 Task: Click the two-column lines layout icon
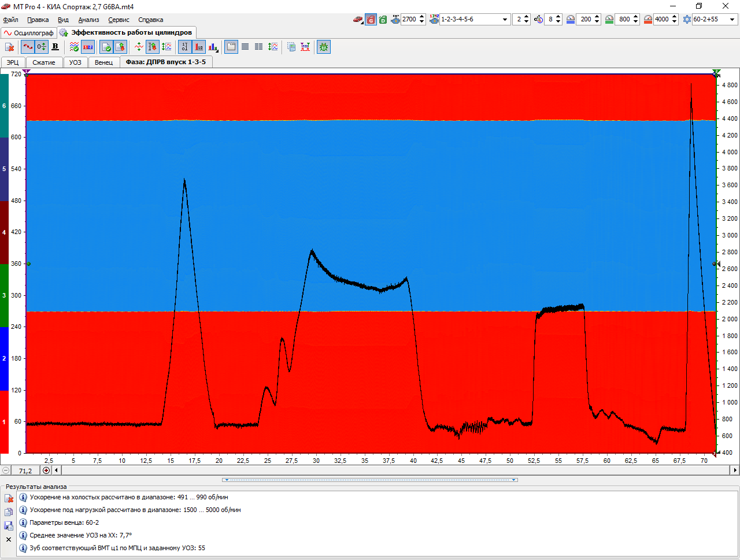(x=259, y=47)
